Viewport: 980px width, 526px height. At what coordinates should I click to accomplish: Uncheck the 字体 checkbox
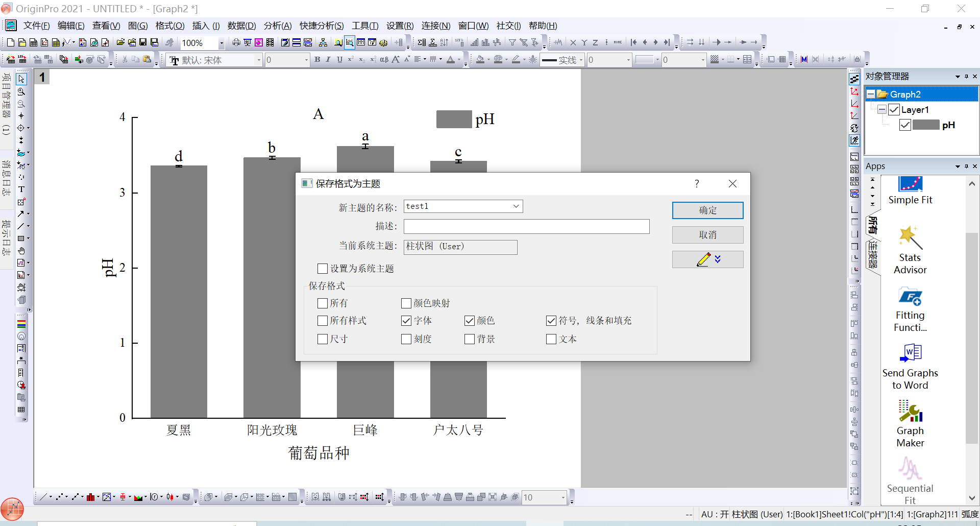point(406,321)
